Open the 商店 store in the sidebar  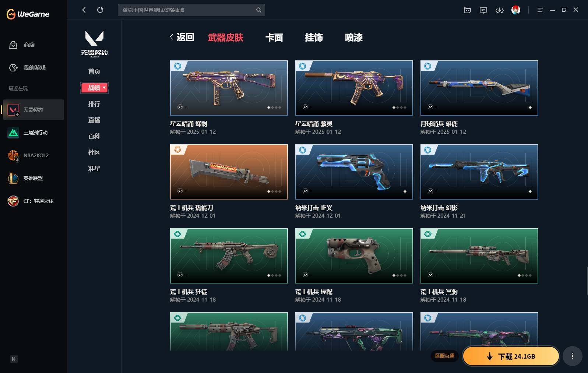pyautogui.click(x=22, y=45)
